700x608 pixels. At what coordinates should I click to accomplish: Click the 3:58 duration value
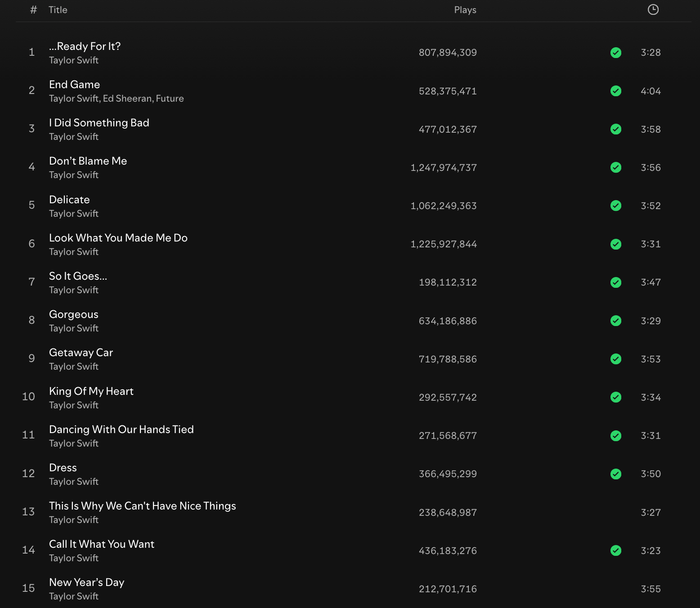tap(651, 130)
